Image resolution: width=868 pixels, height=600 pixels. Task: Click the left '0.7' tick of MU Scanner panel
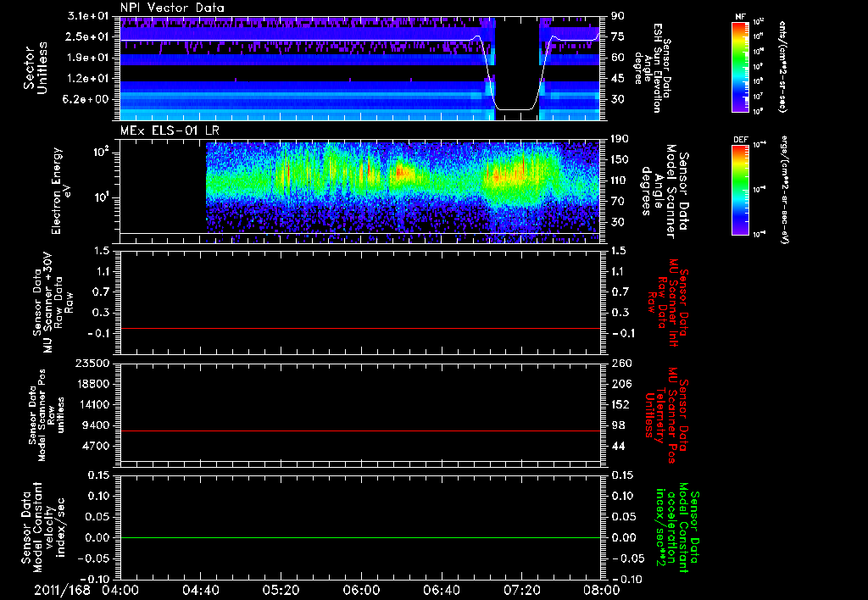click(101, 292)
